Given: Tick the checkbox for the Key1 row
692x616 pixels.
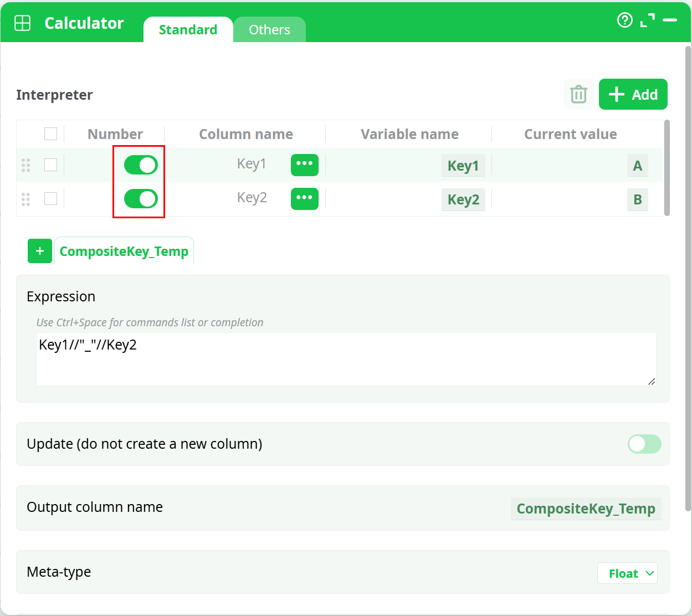Looking at the screenshot, I should point(50,165).
